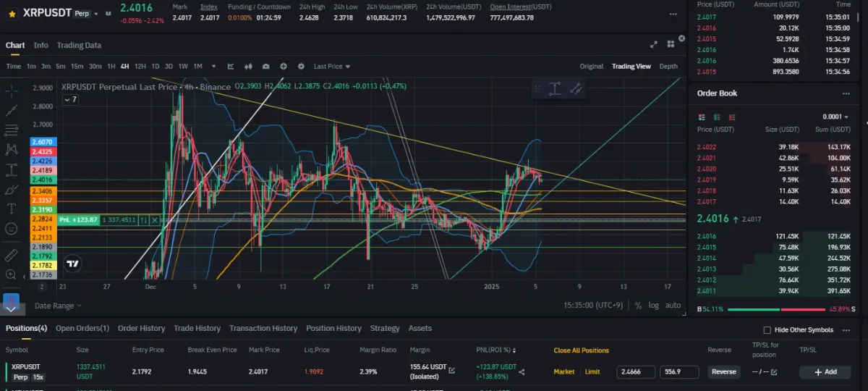Click the add plus circle icon
868x391 pixels.
[x=284, y=66]
